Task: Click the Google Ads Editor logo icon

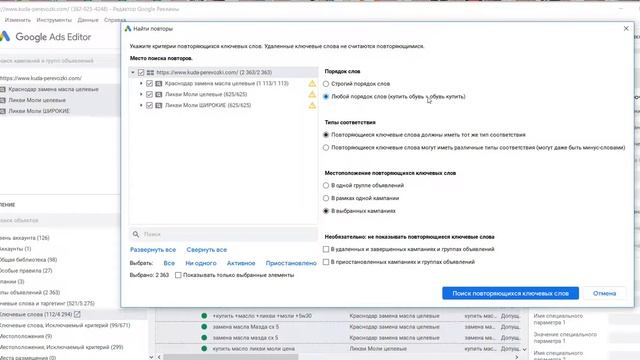Action: [x=5, y=36]
